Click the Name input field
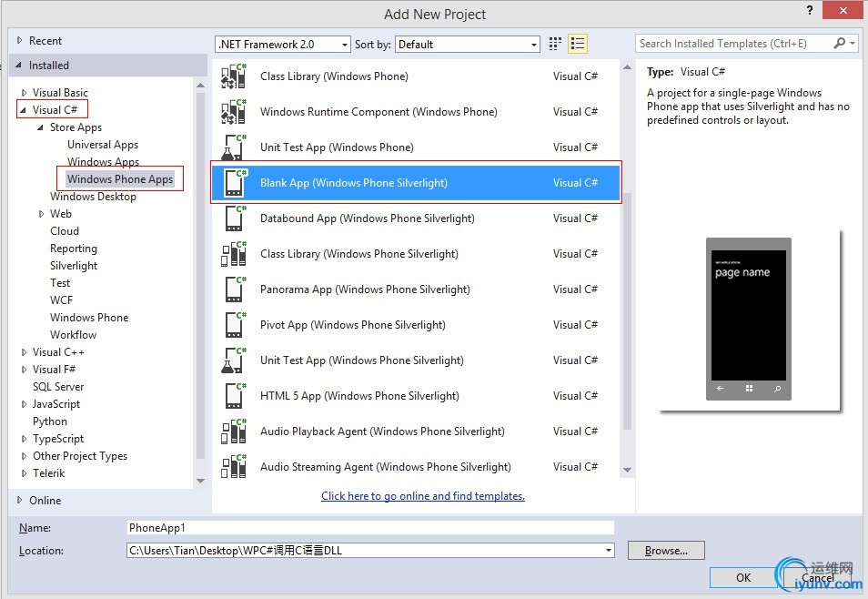This screenshot has height=599, width=868. coord(370,527)
